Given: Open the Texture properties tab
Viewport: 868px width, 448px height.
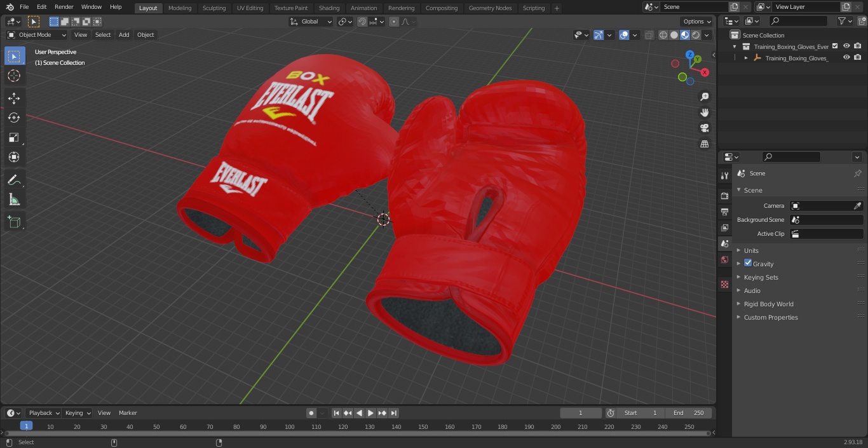Looking at the screenshot, I should click(724, 284).
